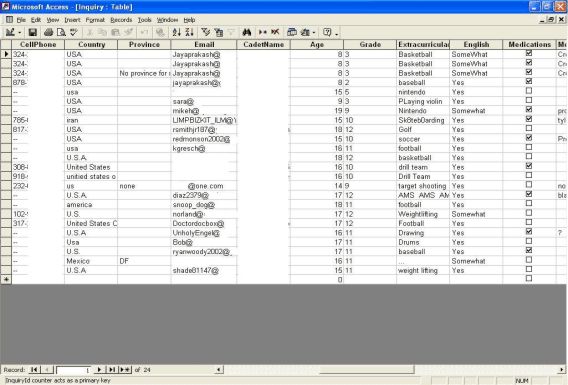Image resolution: width=568 pixels, height=385 pixels.
Task: Open Print Preview from the toolbar
Action: (x=61, y=33)
